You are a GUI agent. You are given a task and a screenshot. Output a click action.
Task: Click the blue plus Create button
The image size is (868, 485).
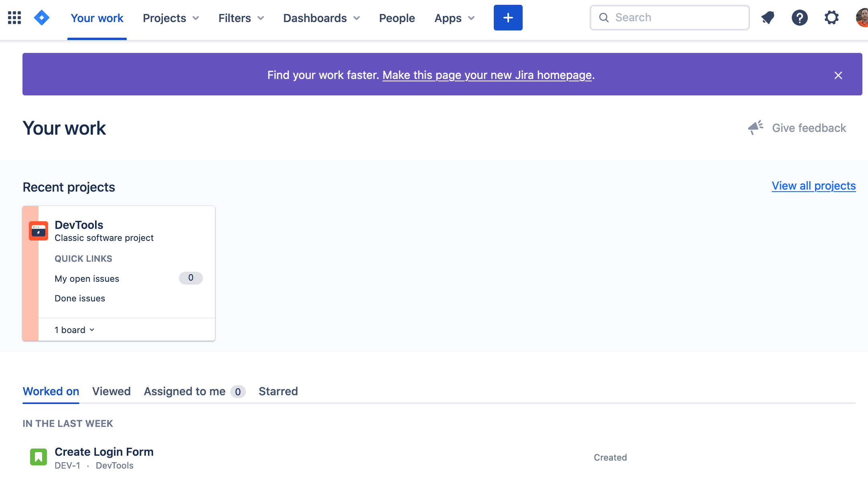(508, 17)
